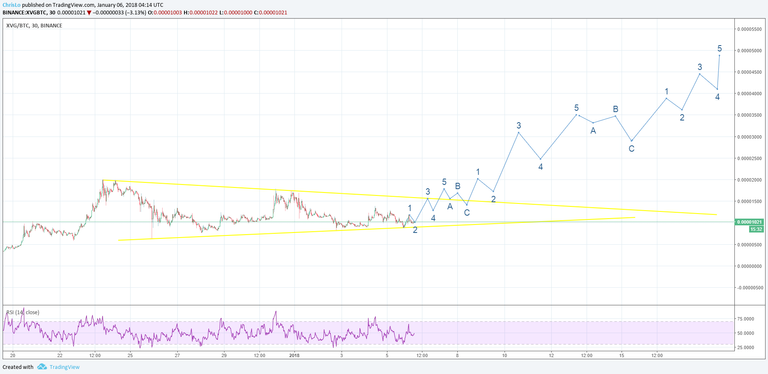Screen dimensions: 768x374
Task: Click the 25.0000 RSI axis label
Action: click(746, 348)
